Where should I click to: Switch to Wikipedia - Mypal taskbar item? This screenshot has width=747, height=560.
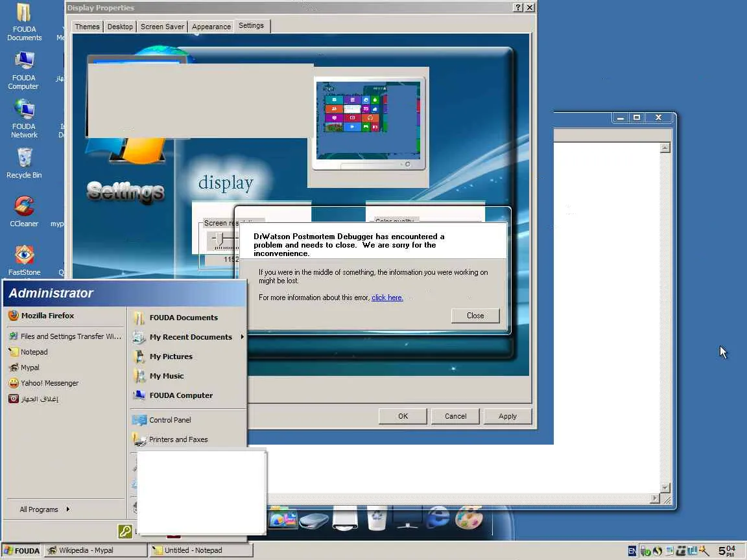95,550
